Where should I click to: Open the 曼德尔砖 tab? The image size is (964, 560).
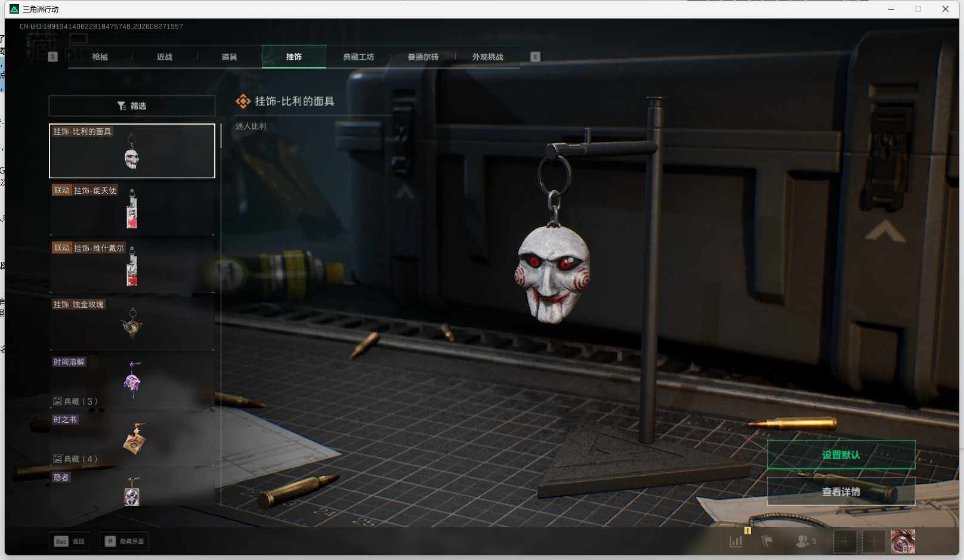(423, 57)
